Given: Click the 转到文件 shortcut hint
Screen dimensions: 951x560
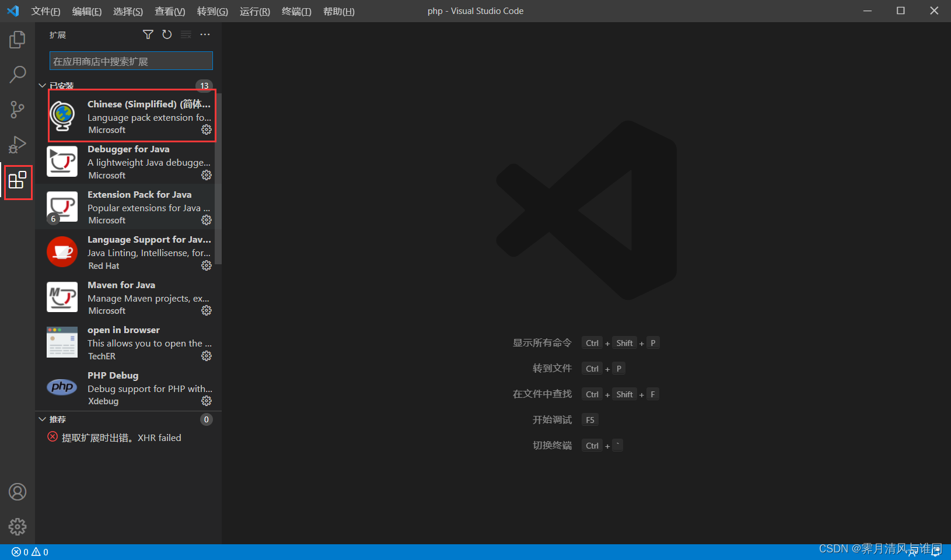Looking at the screenshot, I should [x=579, y=369].
